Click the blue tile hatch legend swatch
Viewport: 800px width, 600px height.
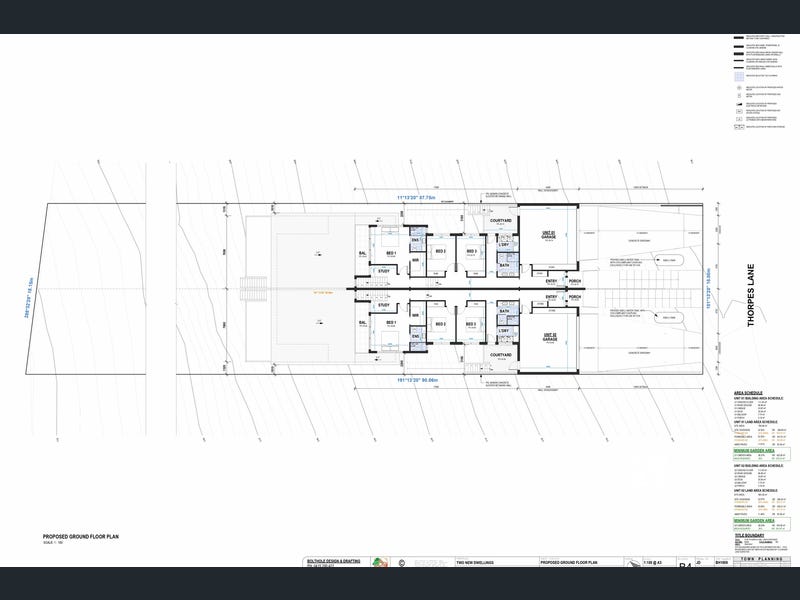tap(740, 76)
